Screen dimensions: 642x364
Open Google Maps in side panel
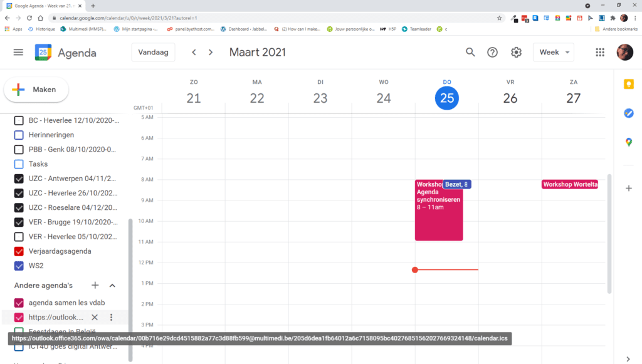click(x=628, y=142)
